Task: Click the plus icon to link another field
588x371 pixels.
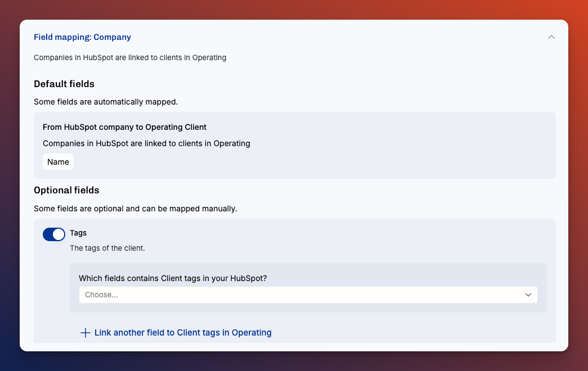Action: click(86, 333)
